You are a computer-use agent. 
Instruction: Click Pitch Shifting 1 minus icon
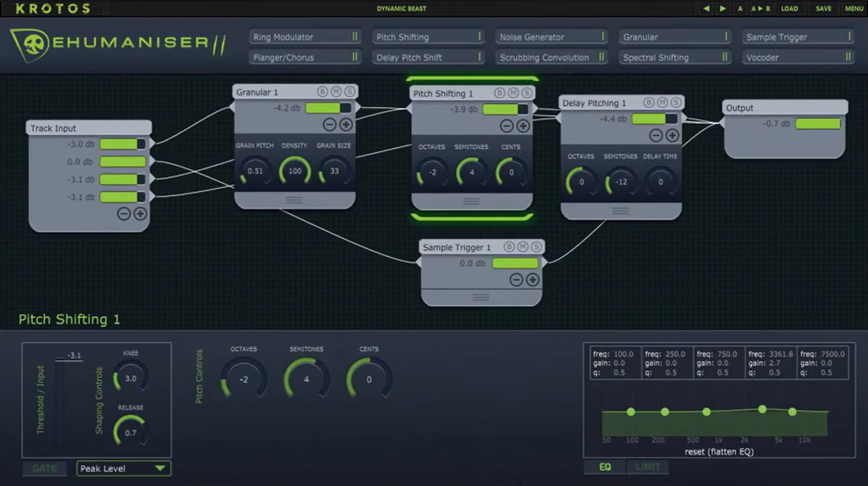pos(506,126)
